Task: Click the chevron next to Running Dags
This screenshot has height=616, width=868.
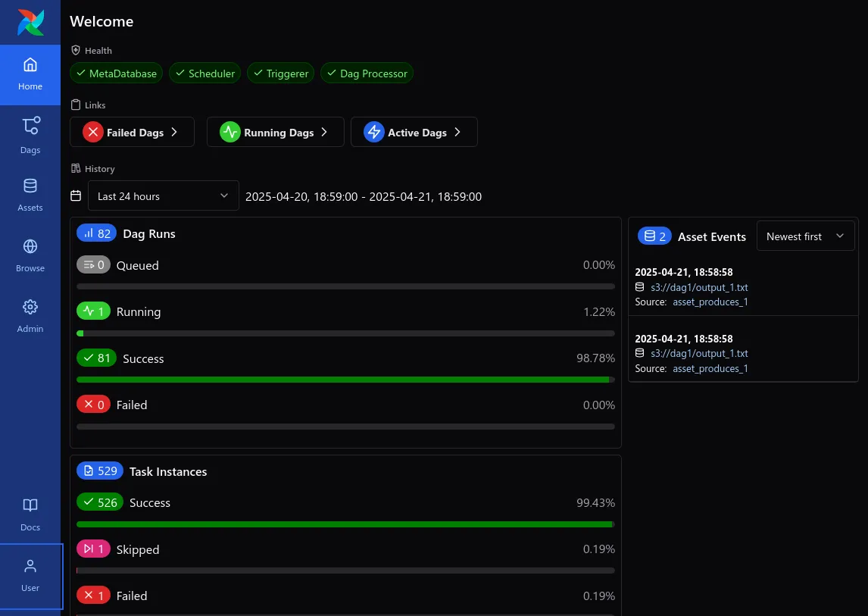Action: [x=324, y=132]
